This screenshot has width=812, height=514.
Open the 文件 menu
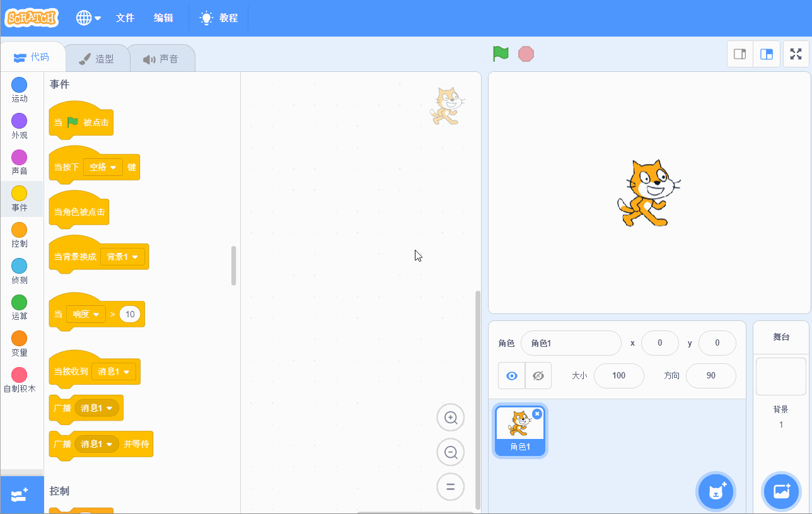point(125,18)
